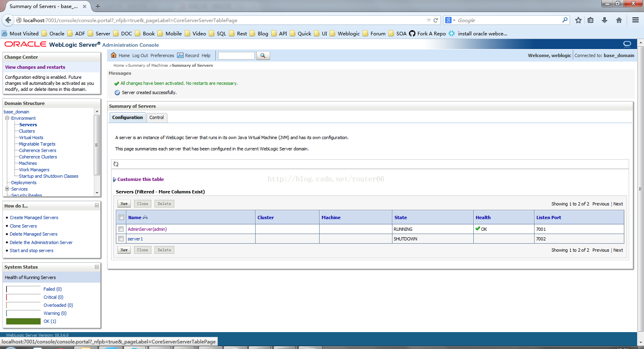Click the Record icon in the console toolbar
The height and width of the screenshot is (349, 644).
pos(180,55)
